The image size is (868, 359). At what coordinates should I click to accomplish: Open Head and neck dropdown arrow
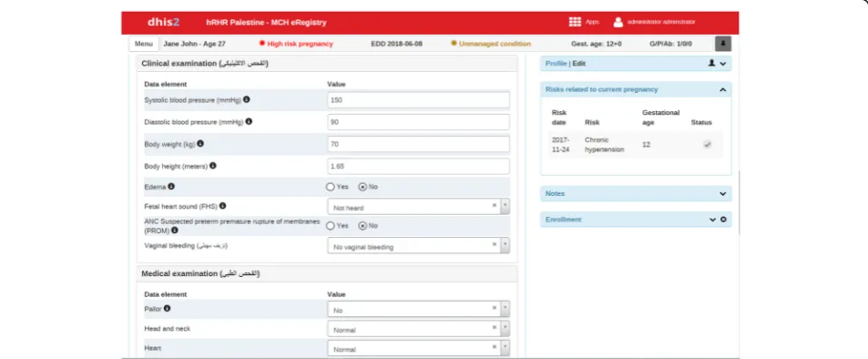pos(505,329)
